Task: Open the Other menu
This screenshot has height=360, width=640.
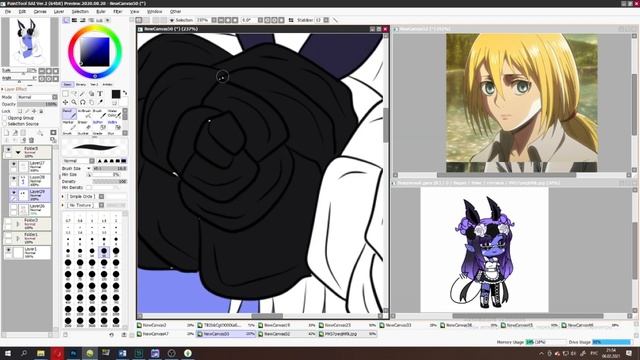Action: [176, 12]
